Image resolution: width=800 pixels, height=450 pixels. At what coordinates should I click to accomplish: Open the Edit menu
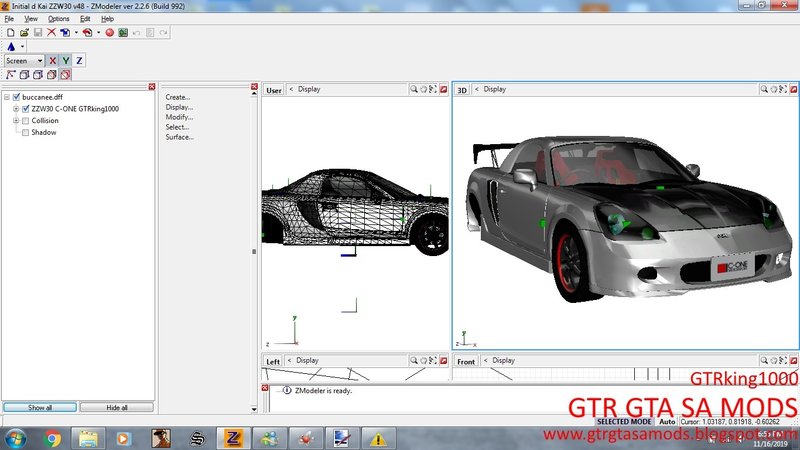coord(85,19)
